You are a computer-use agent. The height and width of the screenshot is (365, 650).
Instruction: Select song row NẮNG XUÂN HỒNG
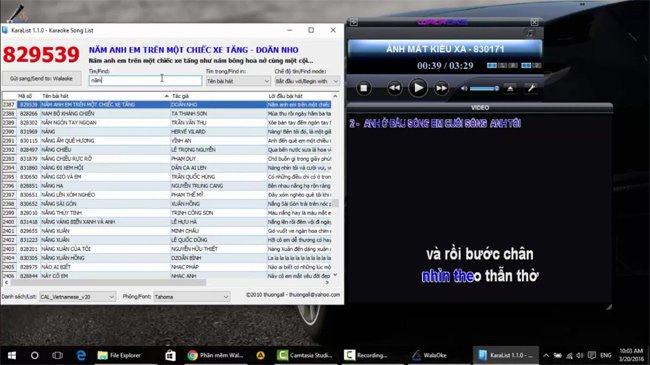click(167, 258)
